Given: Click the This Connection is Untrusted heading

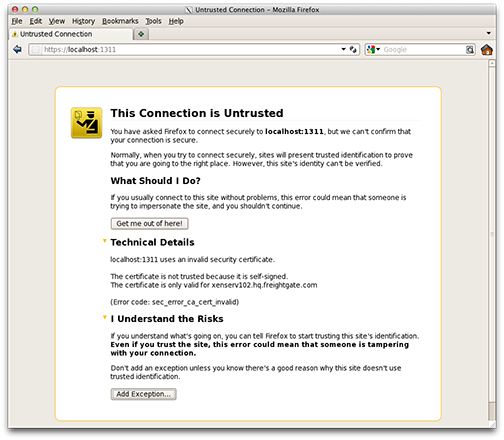Looking at the screenshot, I should (197, 113).
